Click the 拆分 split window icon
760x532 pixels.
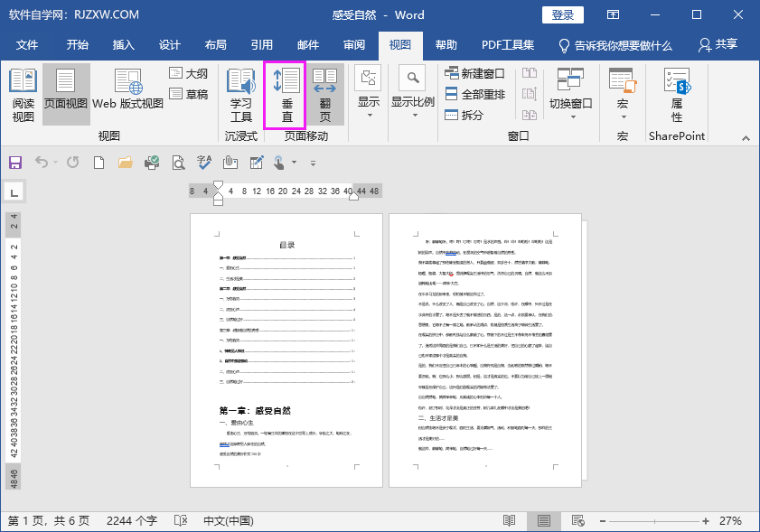(460, 112)
